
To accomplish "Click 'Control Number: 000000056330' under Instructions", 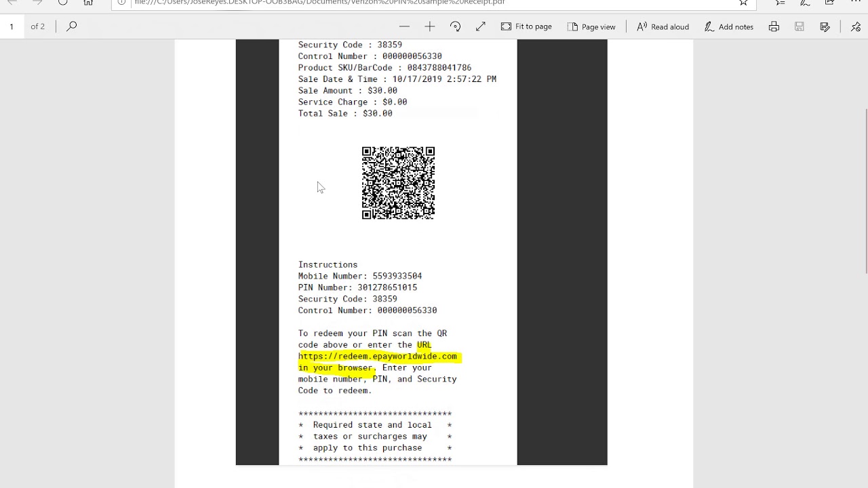I will 368,311.
